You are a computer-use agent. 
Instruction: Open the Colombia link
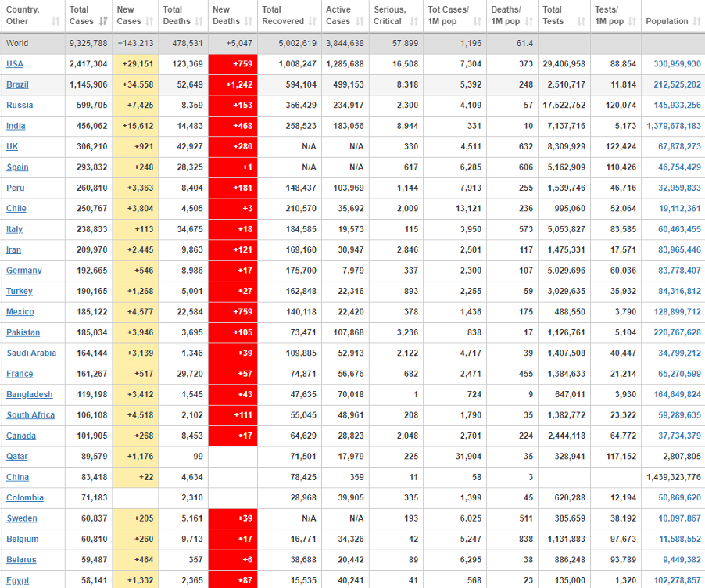click(x=25, y=498)
